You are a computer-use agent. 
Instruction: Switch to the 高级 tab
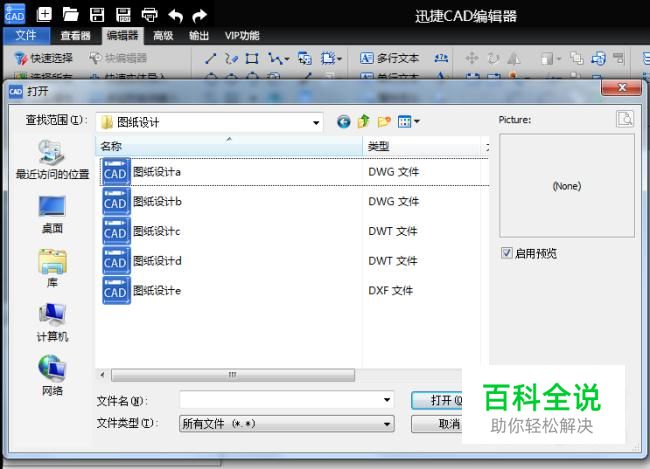click(x=163, y=36)
